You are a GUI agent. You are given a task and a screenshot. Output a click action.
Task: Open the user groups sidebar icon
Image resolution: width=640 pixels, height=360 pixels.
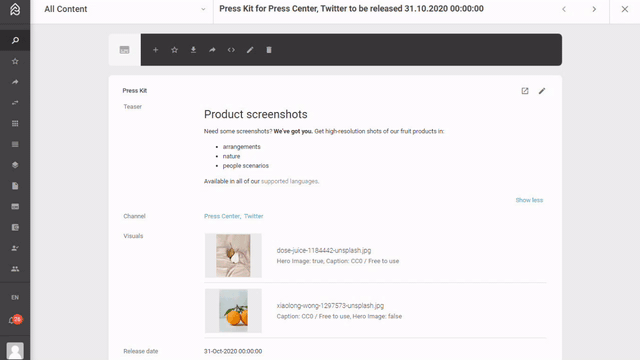pyautogui.click(x=15, y=269)
